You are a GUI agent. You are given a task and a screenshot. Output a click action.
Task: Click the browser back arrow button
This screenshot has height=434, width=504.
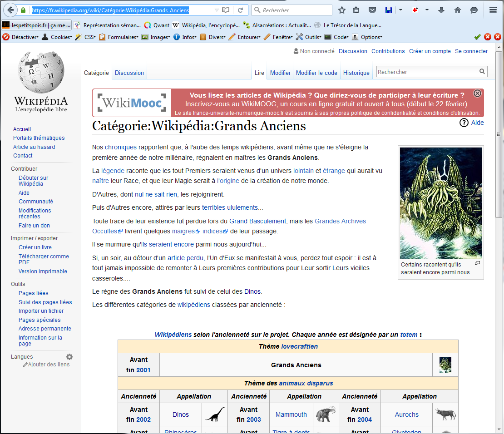(10, 10)
